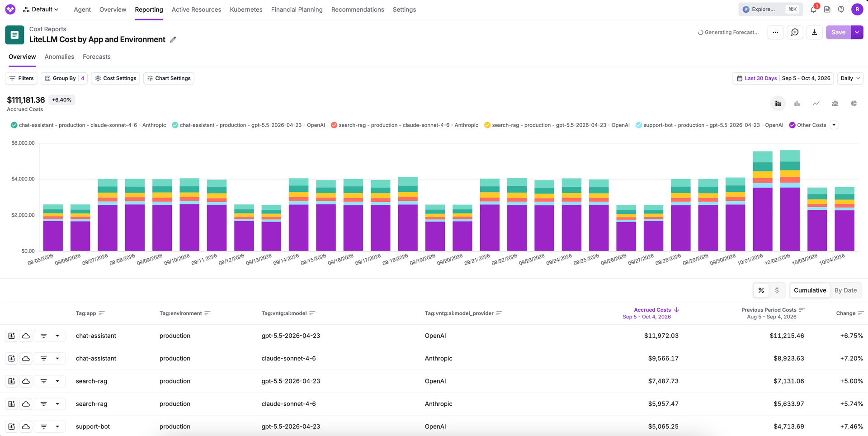Select the stacked bar chart icon
Viewport: 868px width, 436px height.
point(778,104)
